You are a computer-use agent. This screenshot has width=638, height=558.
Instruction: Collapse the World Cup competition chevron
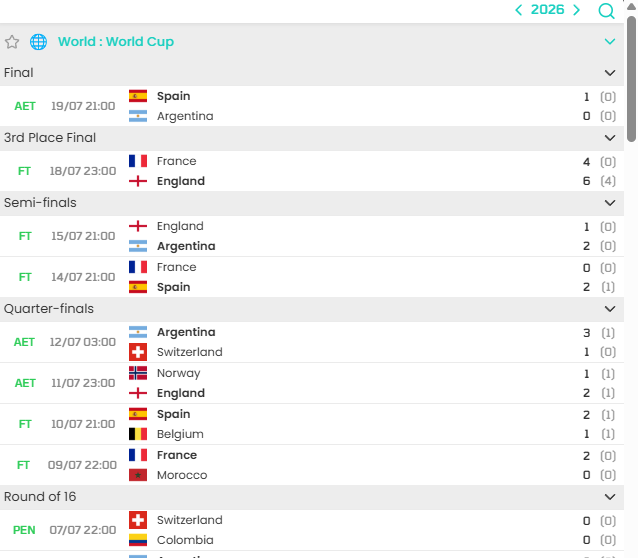pyautogui.click(x=610, y=42)
